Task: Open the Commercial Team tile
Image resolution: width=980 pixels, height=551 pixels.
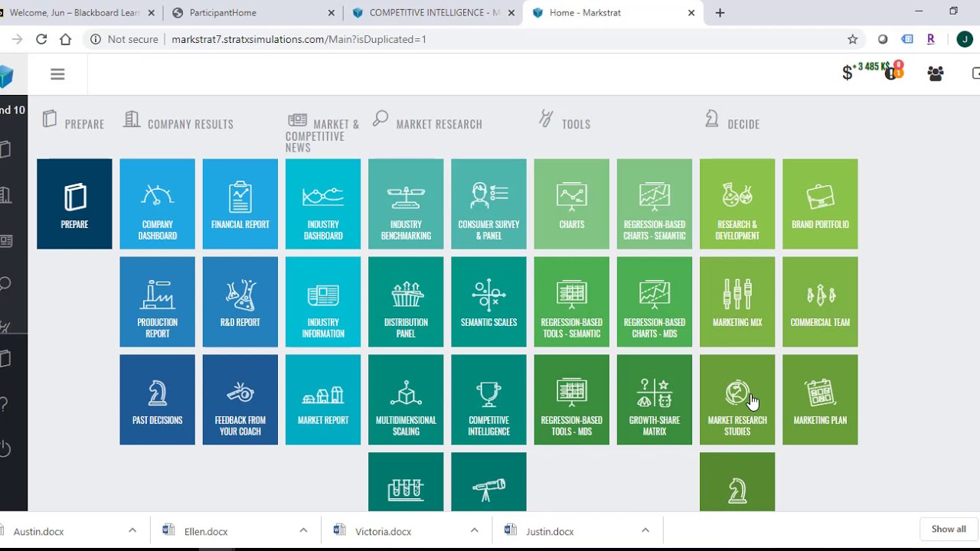Action: tap(820, 302)
